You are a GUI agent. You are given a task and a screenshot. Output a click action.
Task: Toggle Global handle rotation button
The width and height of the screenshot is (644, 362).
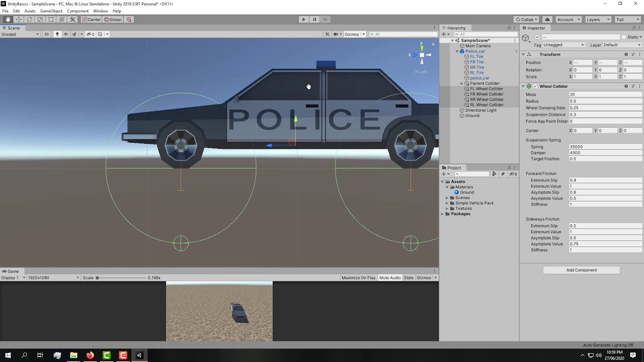coord(113,20)
